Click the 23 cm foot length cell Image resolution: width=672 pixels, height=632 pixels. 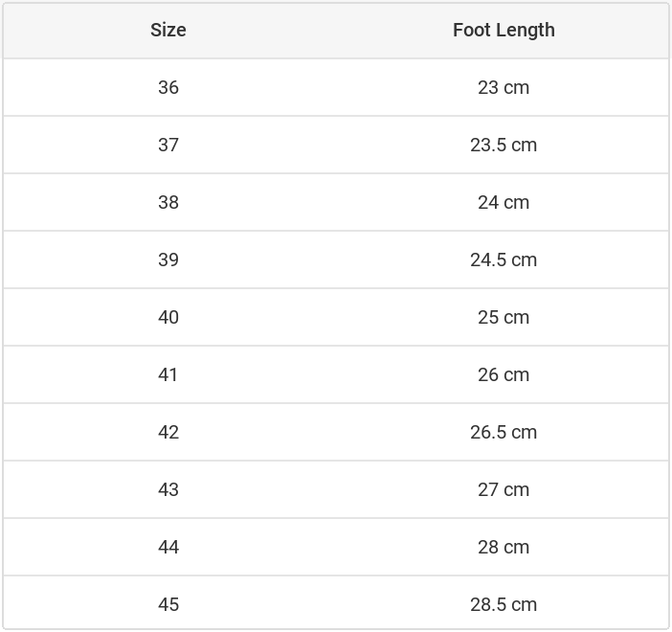[504, 87]
